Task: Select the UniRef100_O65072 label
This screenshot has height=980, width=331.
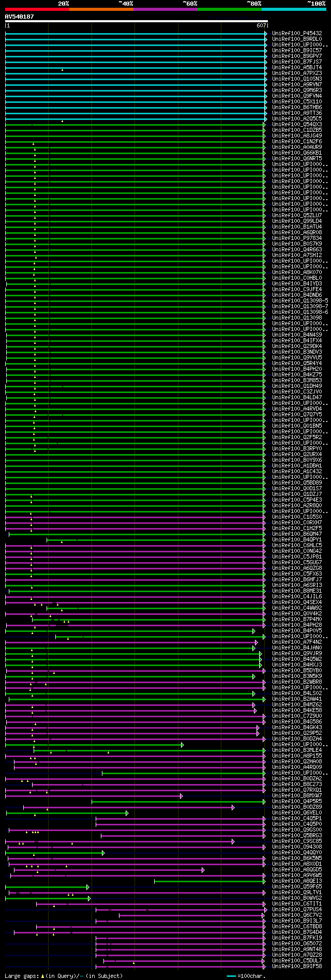Action: pyautogui.click(x=297, y=943)
